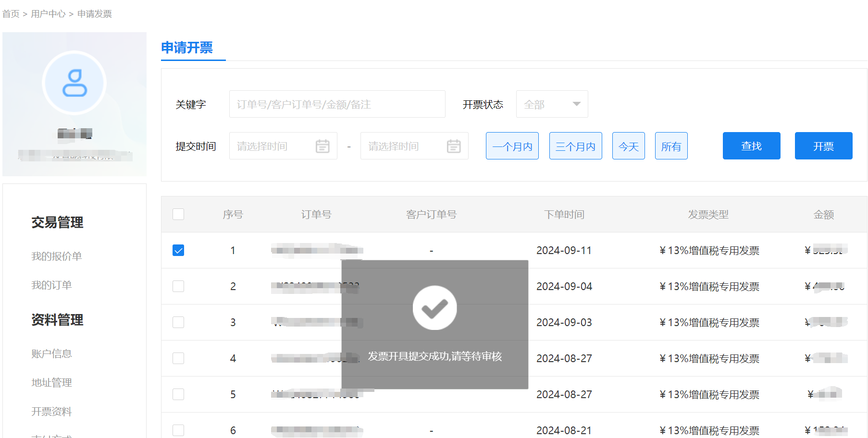Select the checkbox for row 3

pyautogui.click(x=178, y=322)
